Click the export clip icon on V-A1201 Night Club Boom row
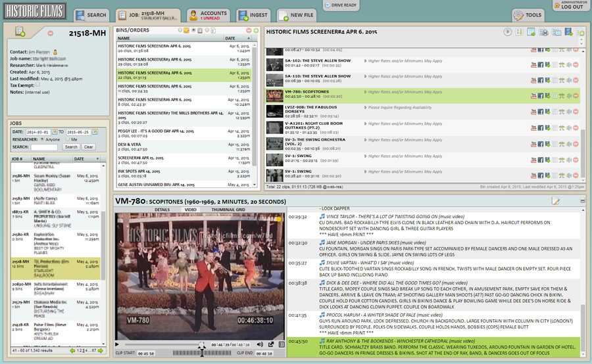592x364 pixels. (x=547, y=128)
